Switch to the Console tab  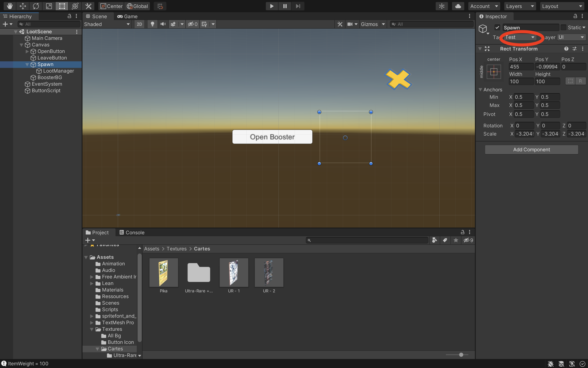(132, 232)
